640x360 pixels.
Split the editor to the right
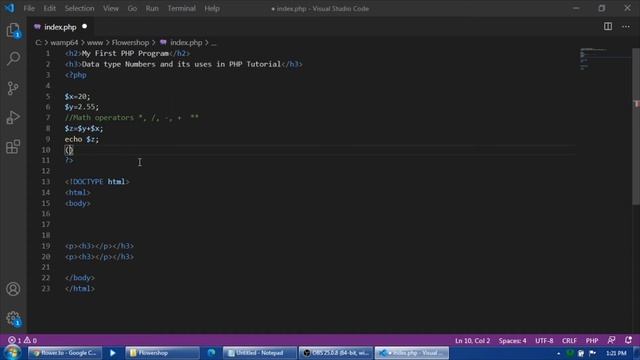point(608,27)
